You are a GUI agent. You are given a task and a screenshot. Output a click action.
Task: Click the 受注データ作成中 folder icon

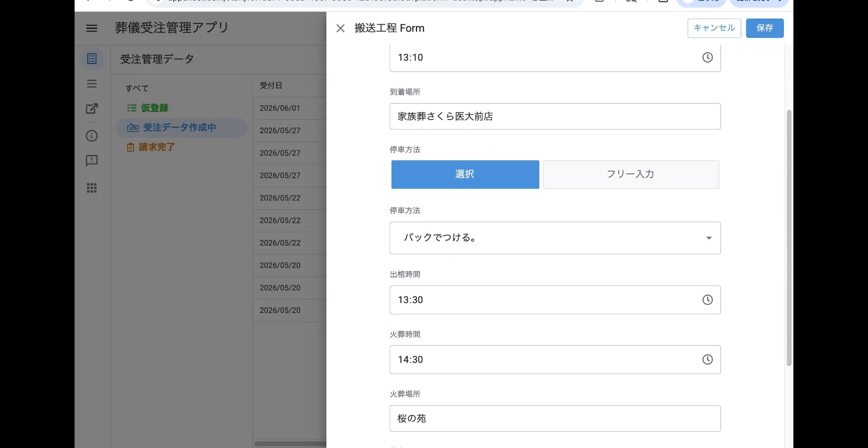pos(132,128)
